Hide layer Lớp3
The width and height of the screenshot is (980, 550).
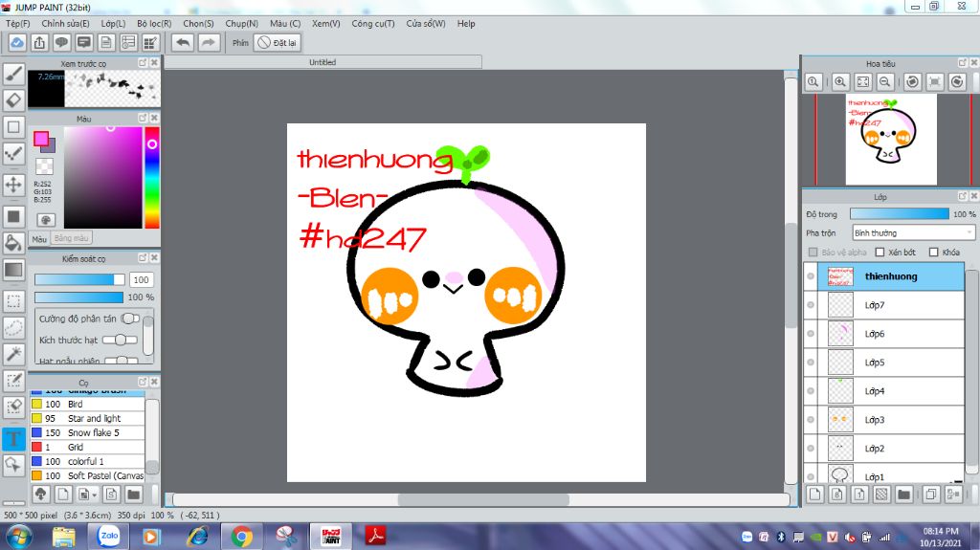point(811,420)
